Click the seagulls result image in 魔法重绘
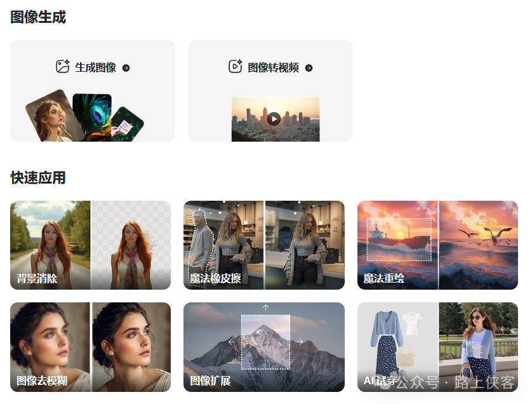This screenshot has height=404, width=532. point(479,245)
